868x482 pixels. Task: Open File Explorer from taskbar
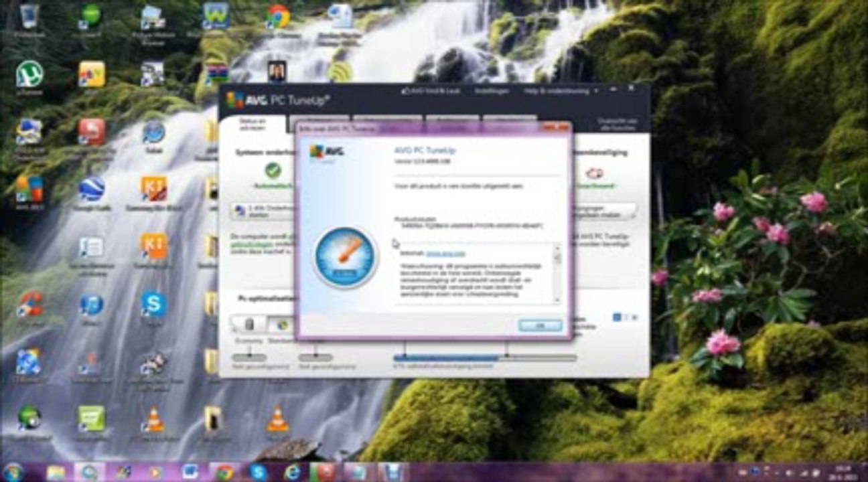(x=56, y=472)
